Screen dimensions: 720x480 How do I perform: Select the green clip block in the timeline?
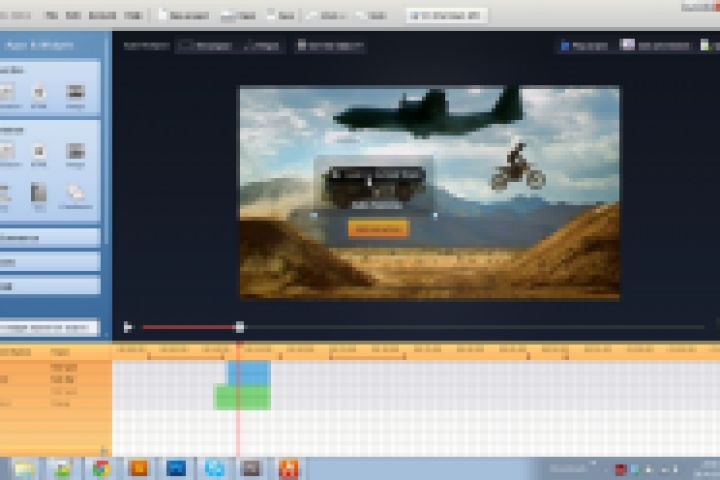pos(242,397)
